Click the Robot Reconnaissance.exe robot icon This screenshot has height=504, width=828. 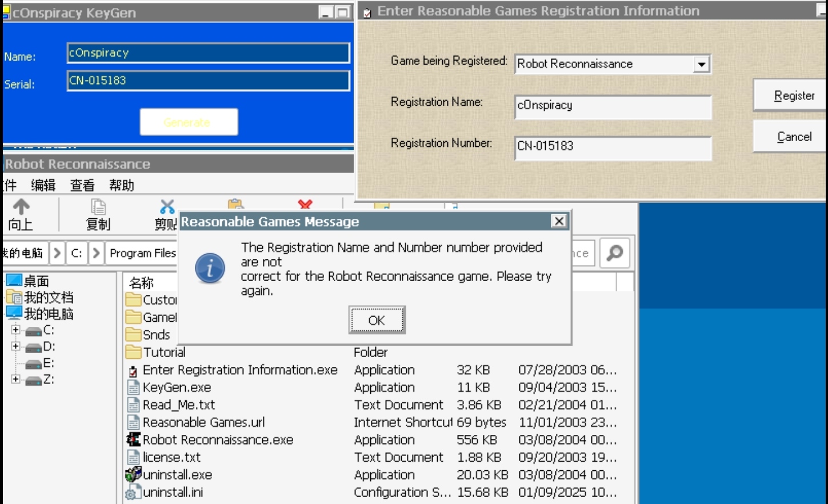coord(133,439)
